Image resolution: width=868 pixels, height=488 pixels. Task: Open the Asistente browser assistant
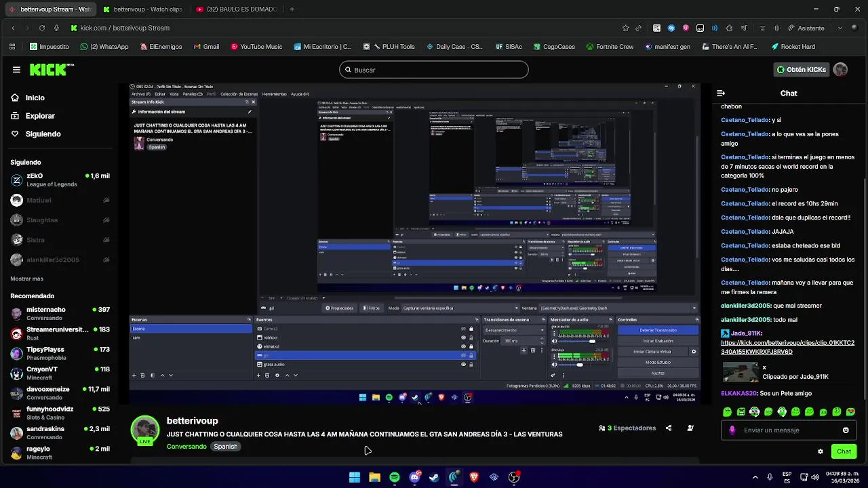(x=806, y=28)
